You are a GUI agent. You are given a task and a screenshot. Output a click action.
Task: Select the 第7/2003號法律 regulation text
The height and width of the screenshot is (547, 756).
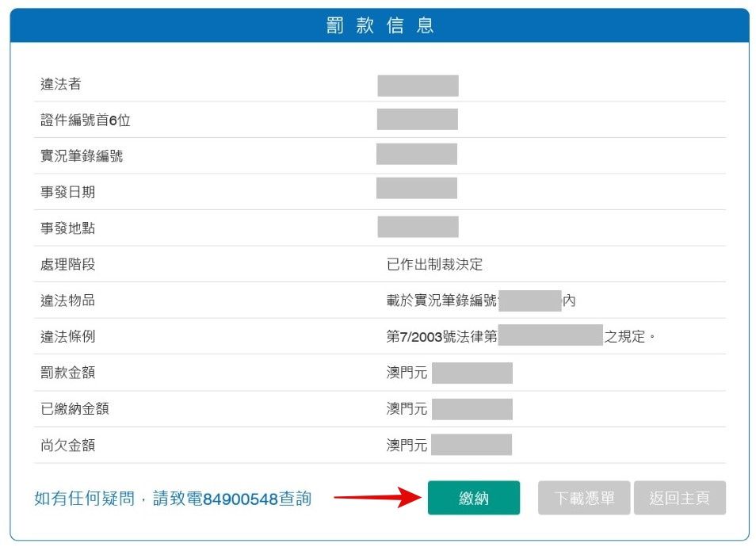(x=441, y=336)
